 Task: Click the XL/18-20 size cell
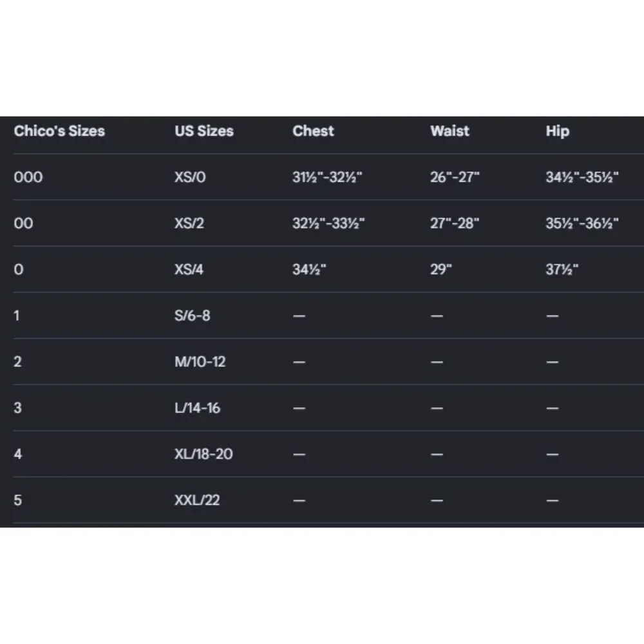204,454
